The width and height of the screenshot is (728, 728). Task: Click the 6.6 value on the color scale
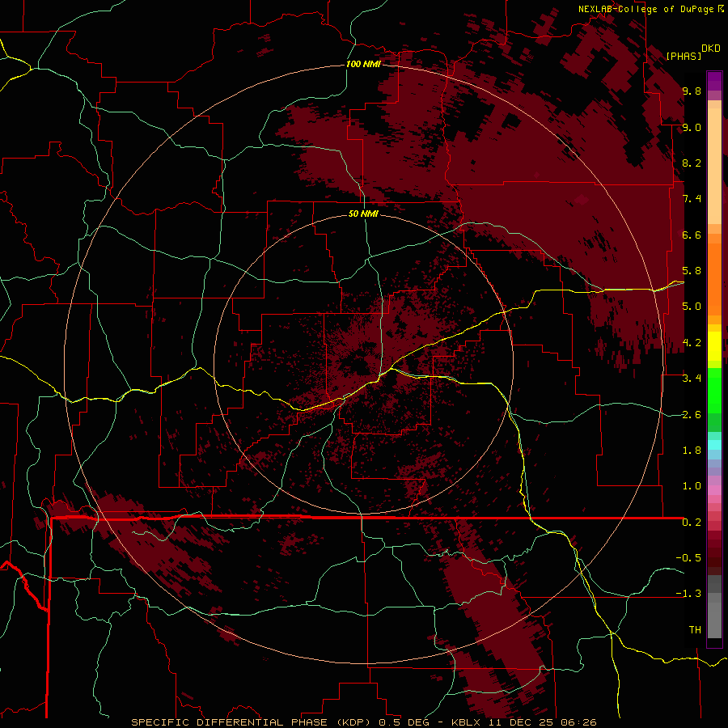pyautogui.click(x=692, y=235)
